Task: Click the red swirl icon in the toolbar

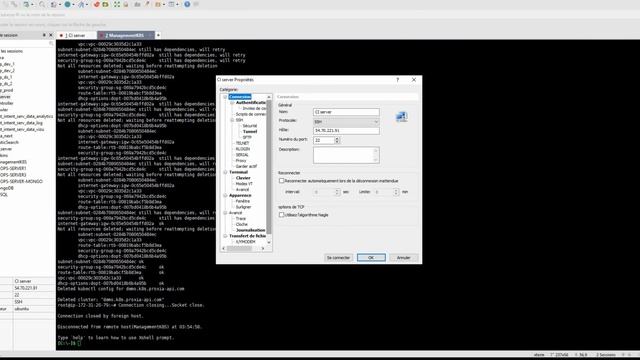Action: click(x=96, y=4)
